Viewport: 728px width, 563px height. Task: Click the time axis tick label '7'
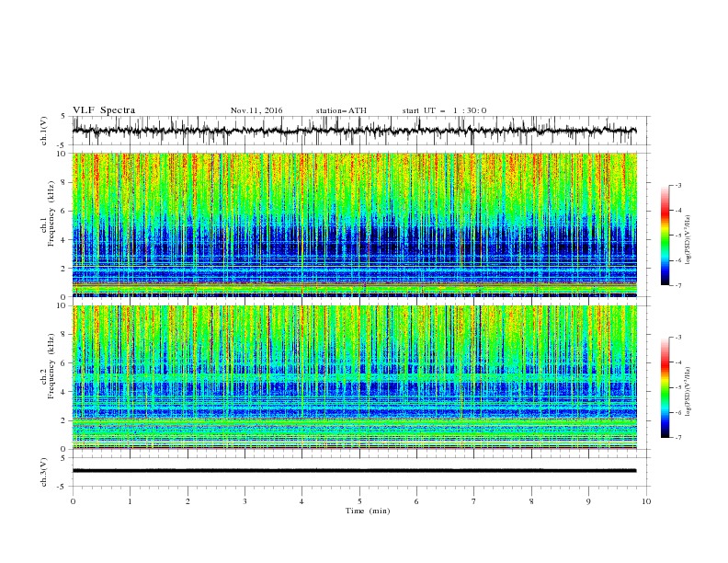click(x=474, y=501)
